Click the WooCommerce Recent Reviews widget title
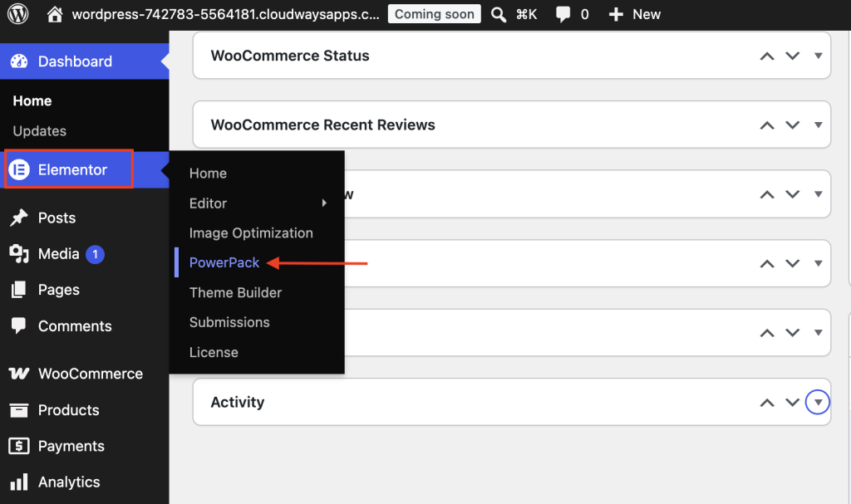 pyautogui.click(x=323, y=125)
